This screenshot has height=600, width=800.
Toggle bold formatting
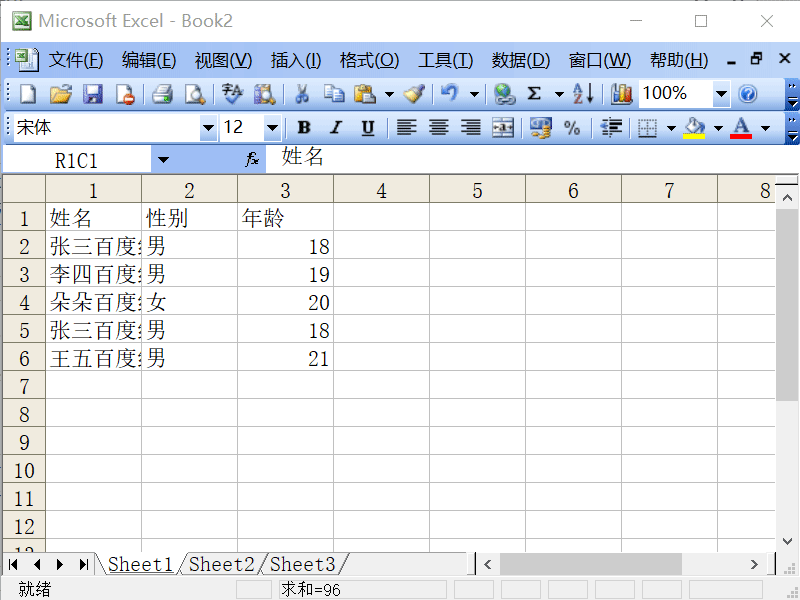click(x=303, y=127)
